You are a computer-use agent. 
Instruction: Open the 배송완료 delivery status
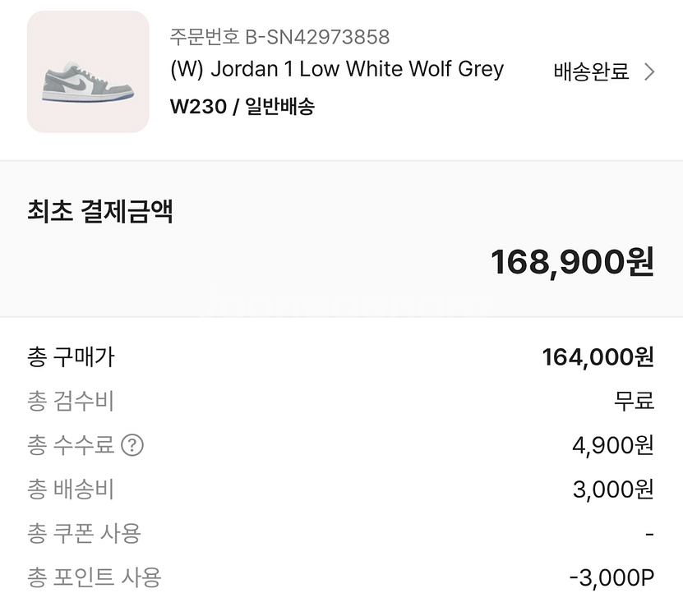click(591, 72)
